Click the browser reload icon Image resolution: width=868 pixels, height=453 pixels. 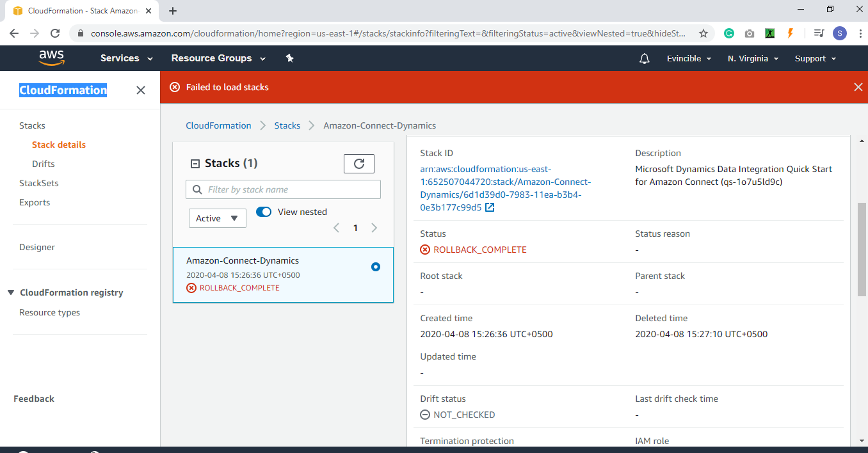point(55,33)
